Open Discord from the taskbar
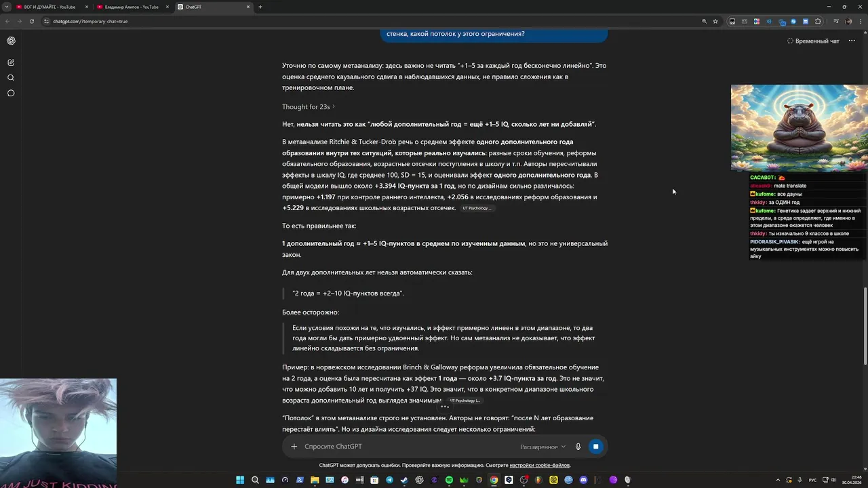This screenshot has height=488, width=868. [583, 480]
